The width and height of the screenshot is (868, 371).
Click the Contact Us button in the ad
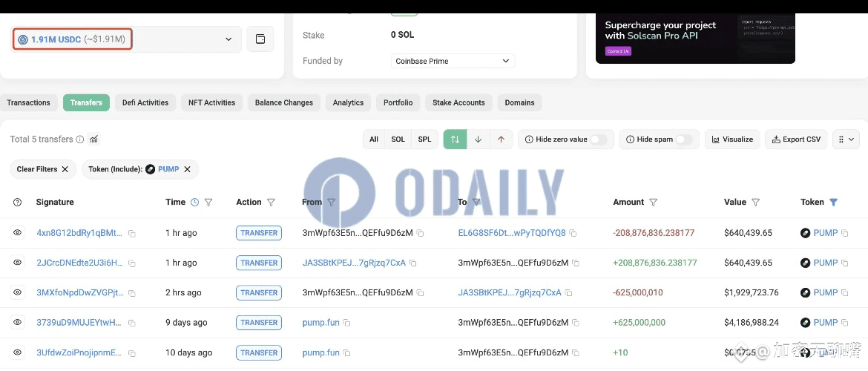(x=618, y=51)
